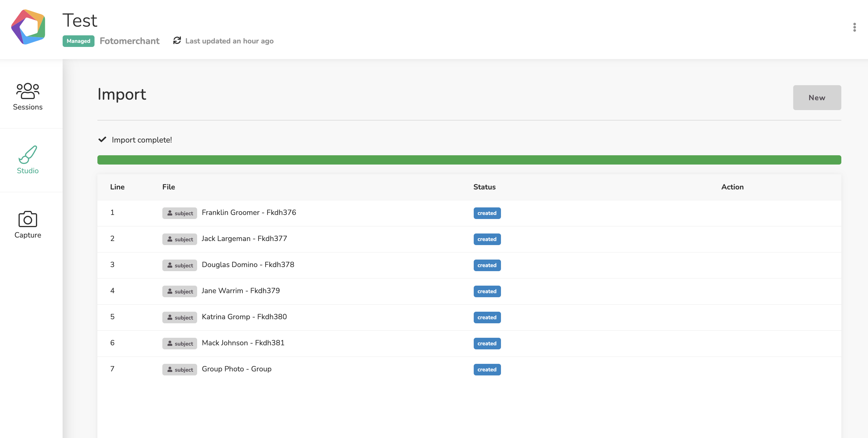868x438 pixels.
Task: Click the subject tag for Franklin Groomer
Action: 179,213
